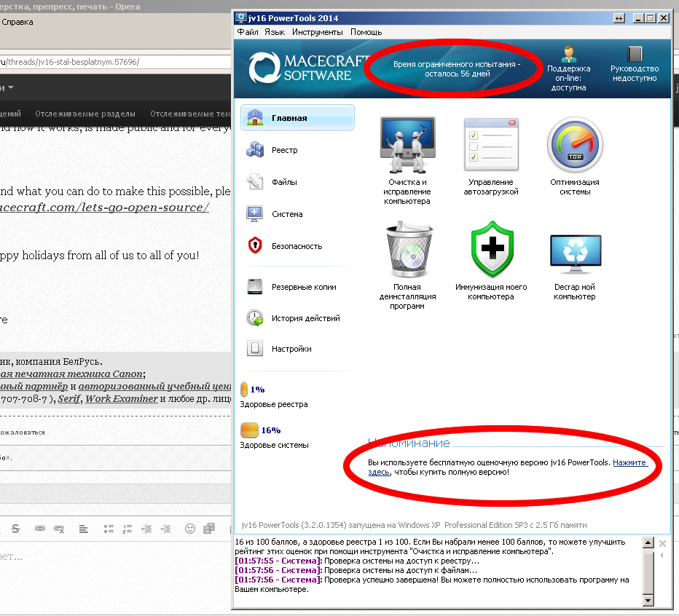Open the Справка menu in Opera
The image size is (679, 616).
click(17, 22)
